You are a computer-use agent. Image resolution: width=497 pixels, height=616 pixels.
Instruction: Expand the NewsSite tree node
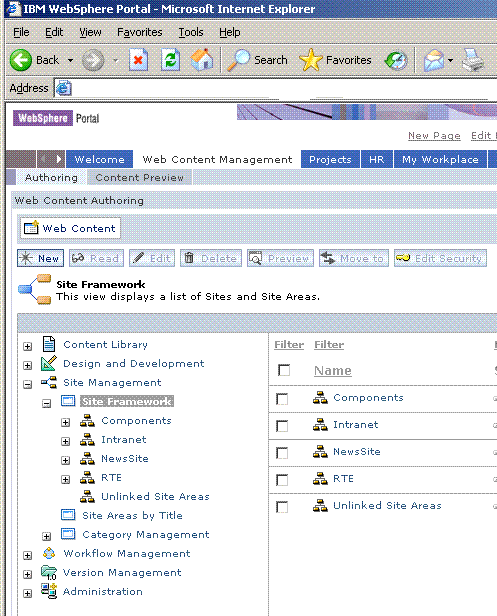(x=66, y=460)
